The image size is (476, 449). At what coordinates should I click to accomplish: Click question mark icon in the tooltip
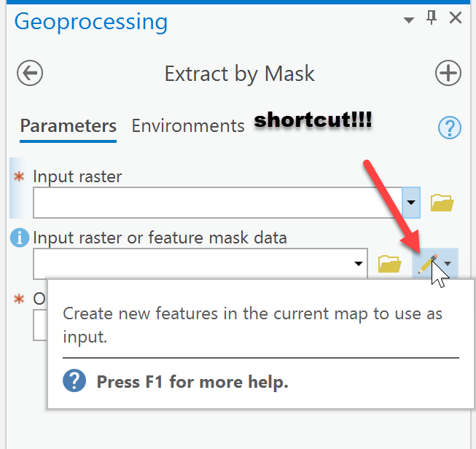coord(74,381)
